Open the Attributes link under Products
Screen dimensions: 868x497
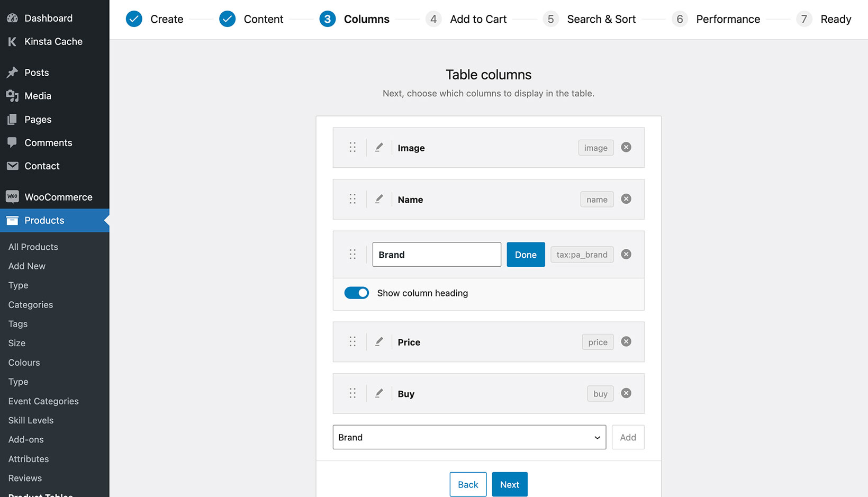[29, 459]
